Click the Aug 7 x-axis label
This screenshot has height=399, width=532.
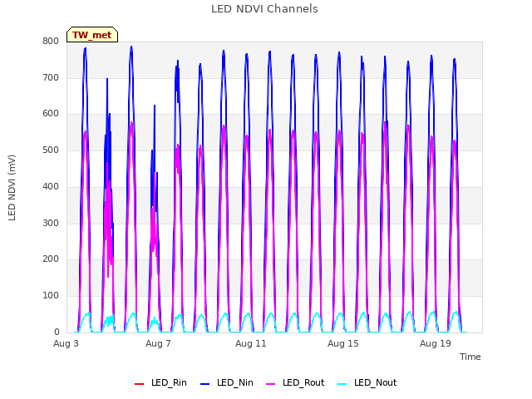point(158,343)
